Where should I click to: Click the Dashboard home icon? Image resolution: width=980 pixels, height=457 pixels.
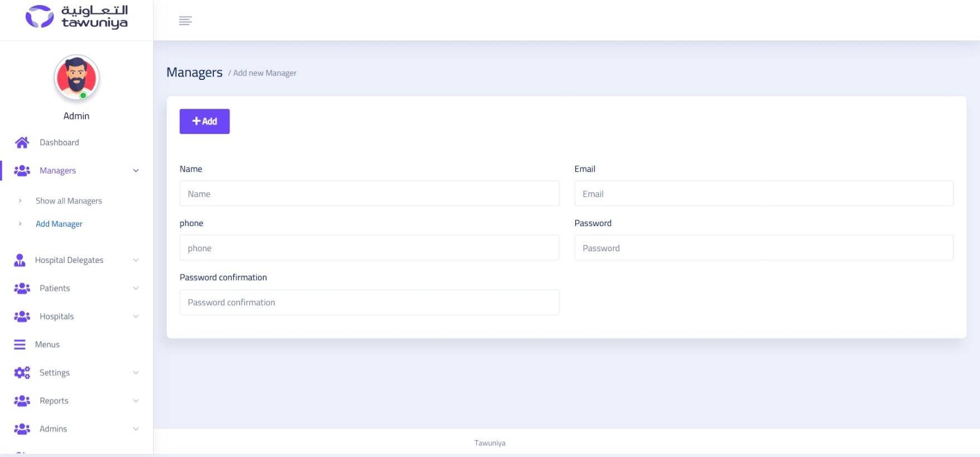22,143
